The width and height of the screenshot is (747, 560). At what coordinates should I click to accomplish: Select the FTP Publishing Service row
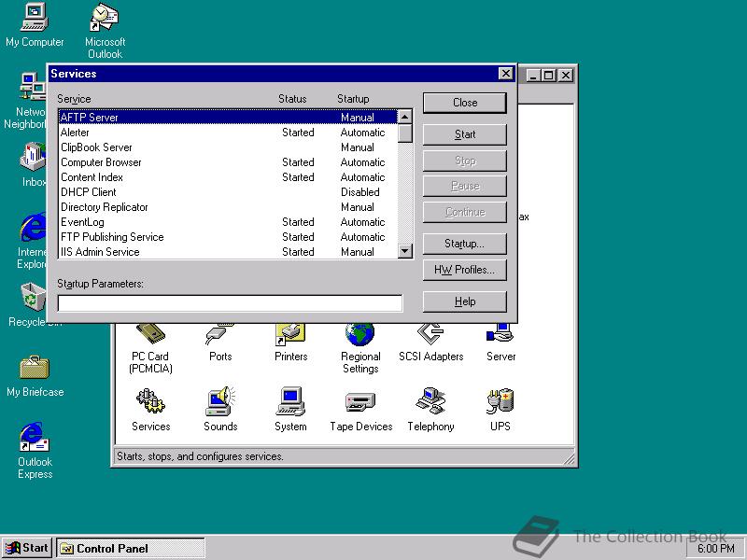click(x=228, y=237)
